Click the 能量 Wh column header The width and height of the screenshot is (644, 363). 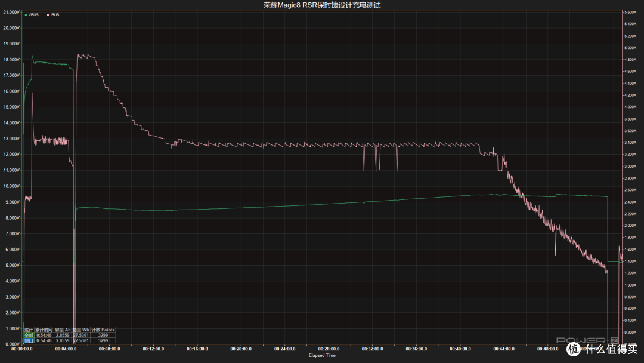81,330
